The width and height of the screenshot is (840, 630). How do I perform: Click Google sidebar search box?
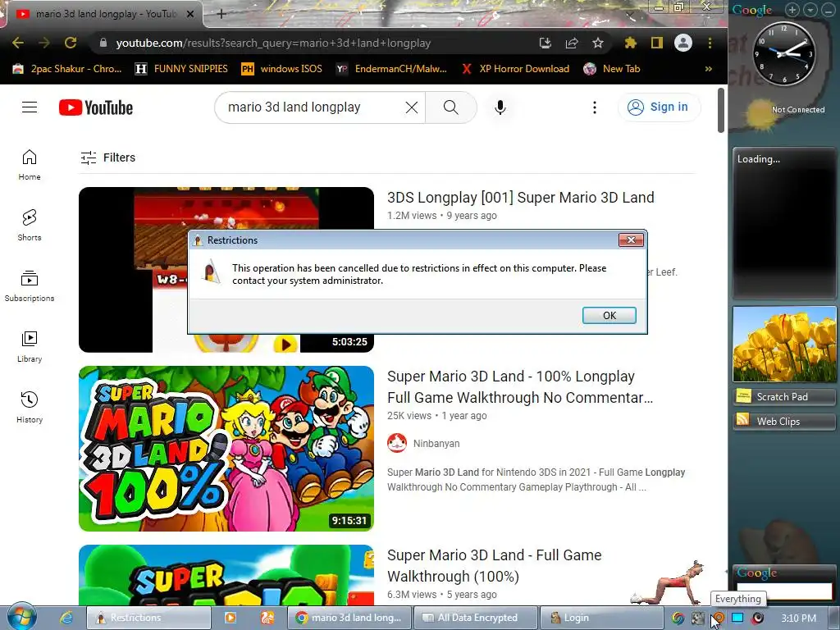(x=784, y=591)
